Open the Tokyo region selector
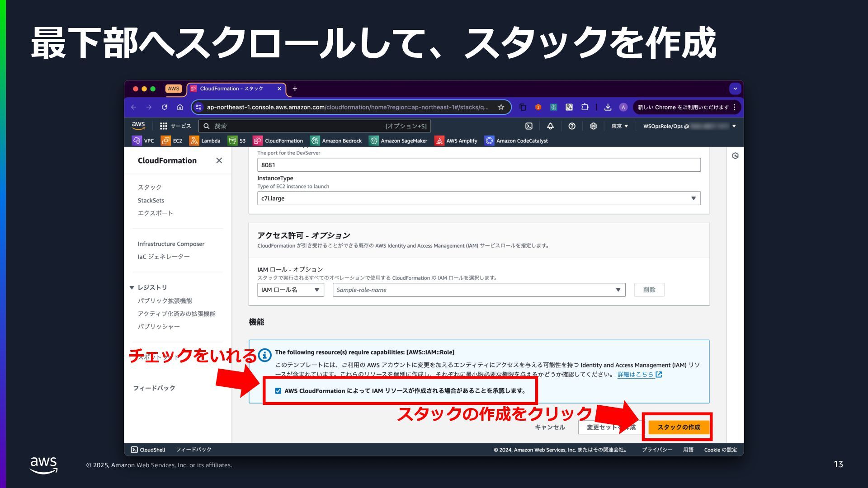This screenshot has height=488, width=868. (619, 126)
